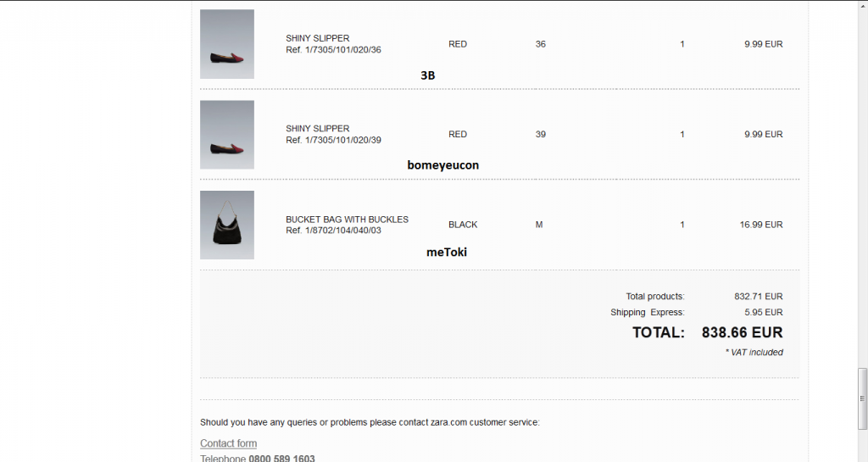
Task: Click the customer service telephone number 0800 589 1603
Action: tap(281, 458)
